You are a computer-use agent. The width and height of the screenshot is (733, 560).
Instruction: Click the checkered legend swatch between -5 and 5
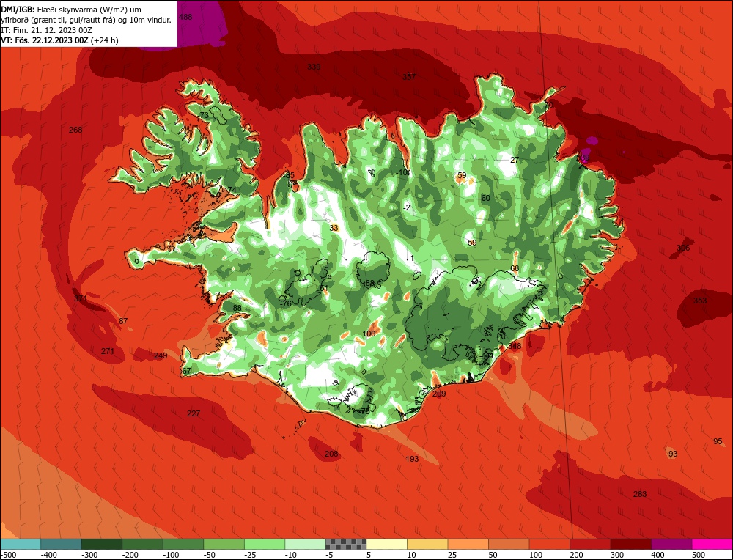(x=346, y=544)
